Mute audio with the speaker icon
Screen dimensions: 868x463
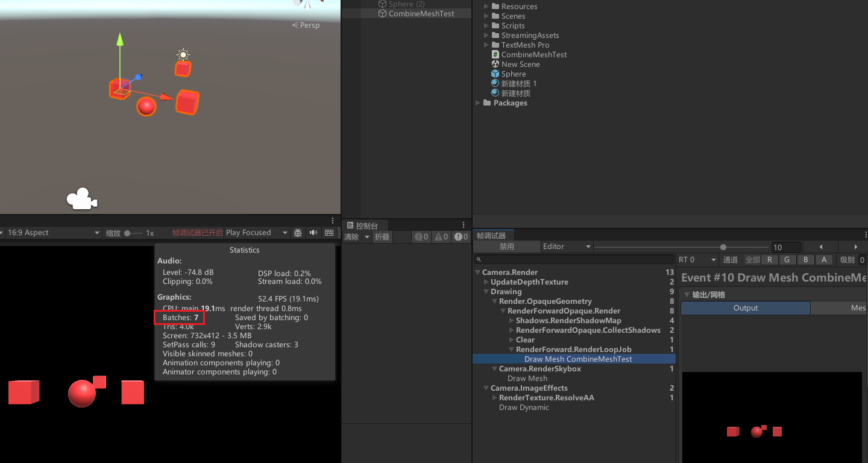tap(313, 233)
